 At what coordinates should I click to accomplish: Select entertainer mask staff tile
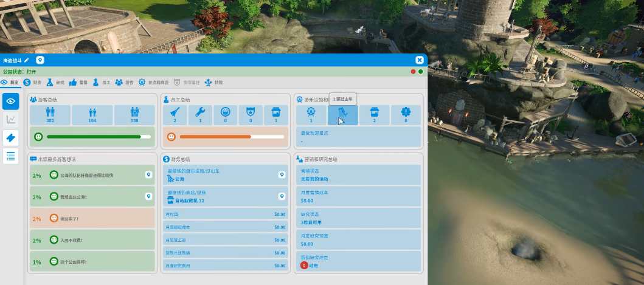(x=226, y=115)
